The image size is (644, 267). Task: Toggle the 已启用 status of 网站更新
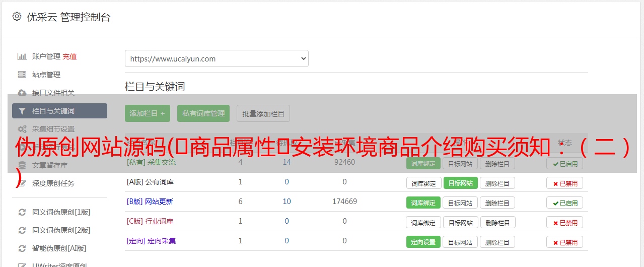564,203
